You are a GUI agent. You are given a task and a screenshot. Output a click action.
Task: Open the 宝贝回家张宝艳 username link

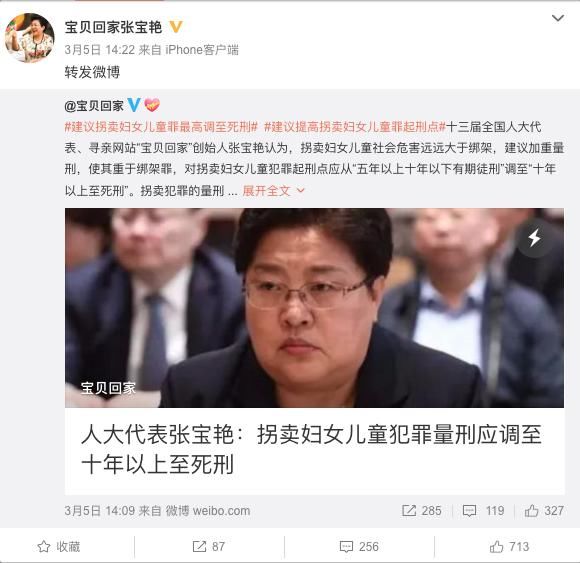[113, 27]
